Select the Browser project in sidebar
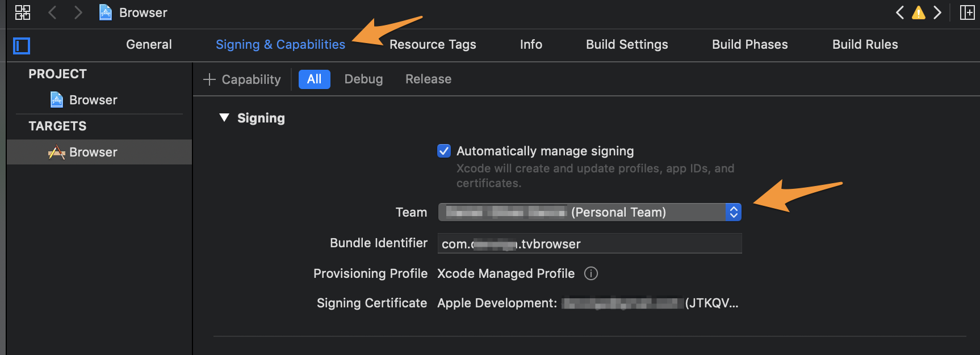This screenshot has height=355, width=980. point(93,100)
